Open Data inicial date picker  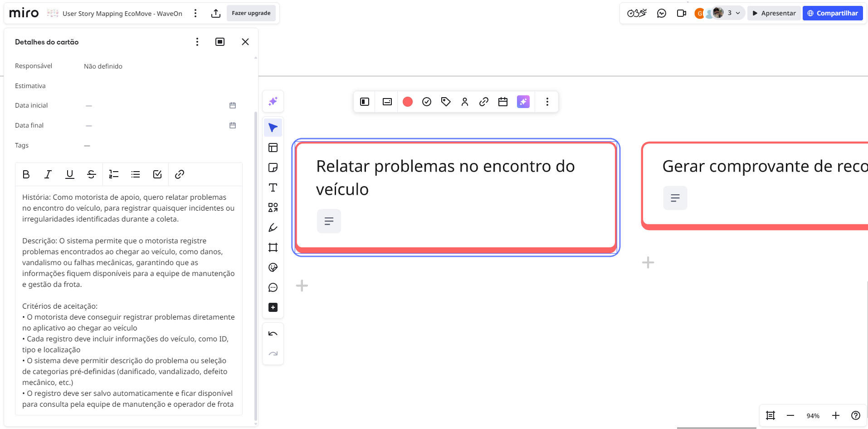tap(233, 105)
